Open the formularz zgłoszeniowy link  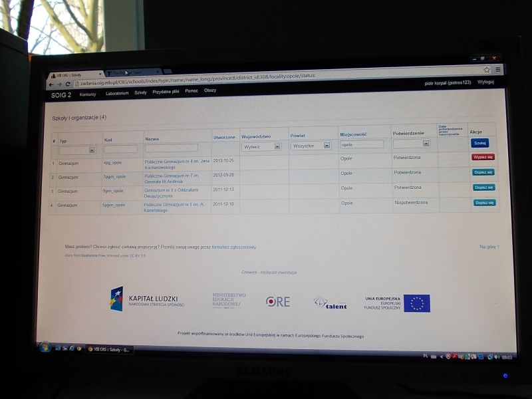233,247
